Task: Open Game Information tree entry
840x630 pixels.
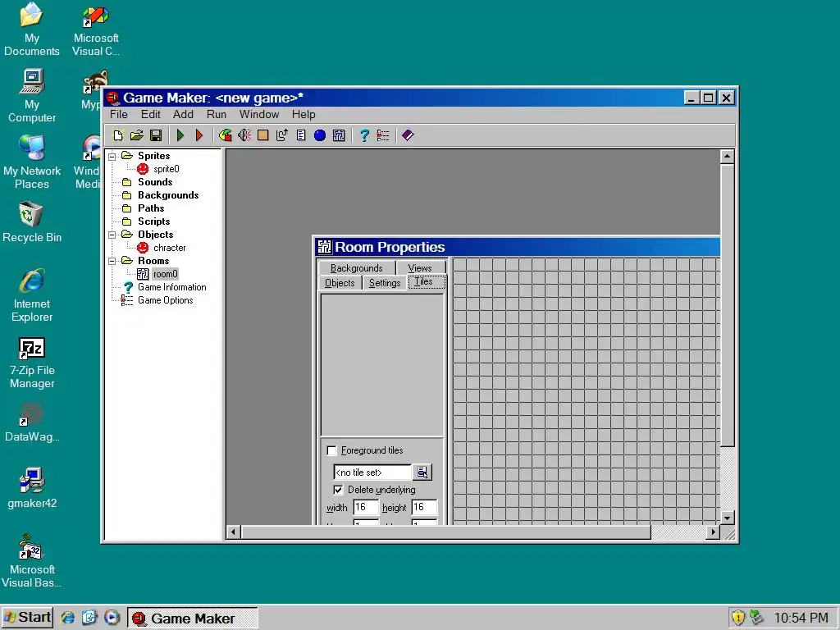Action: (171, 287)
